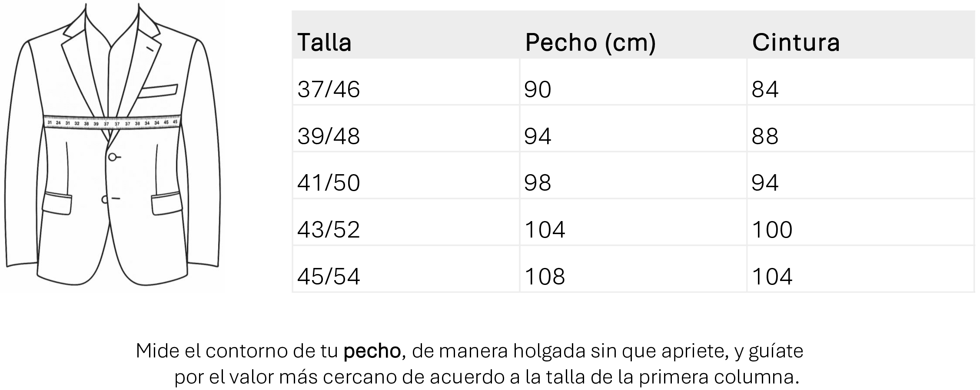Click the jacket's right-side flap pocket
Viewport: 980px width, 390px height.
[x=167, y=203]
